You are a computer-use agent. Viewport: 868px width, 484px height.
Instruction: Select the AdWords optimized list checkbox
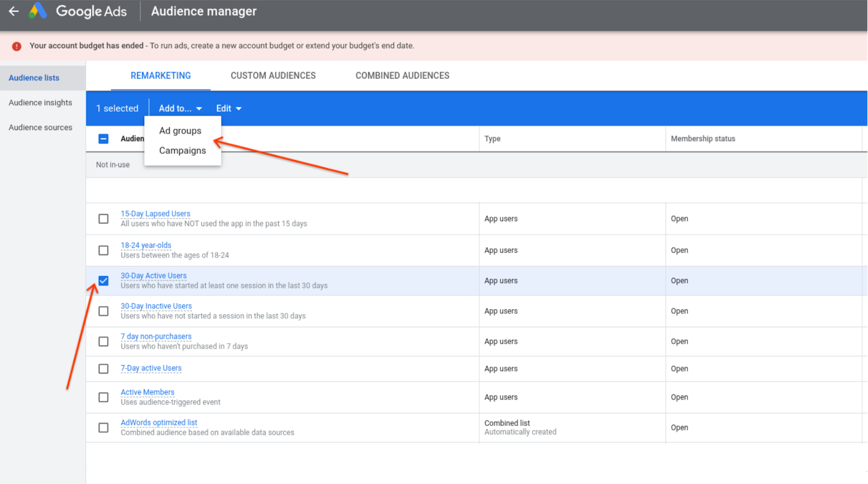[x=104, y=428]
